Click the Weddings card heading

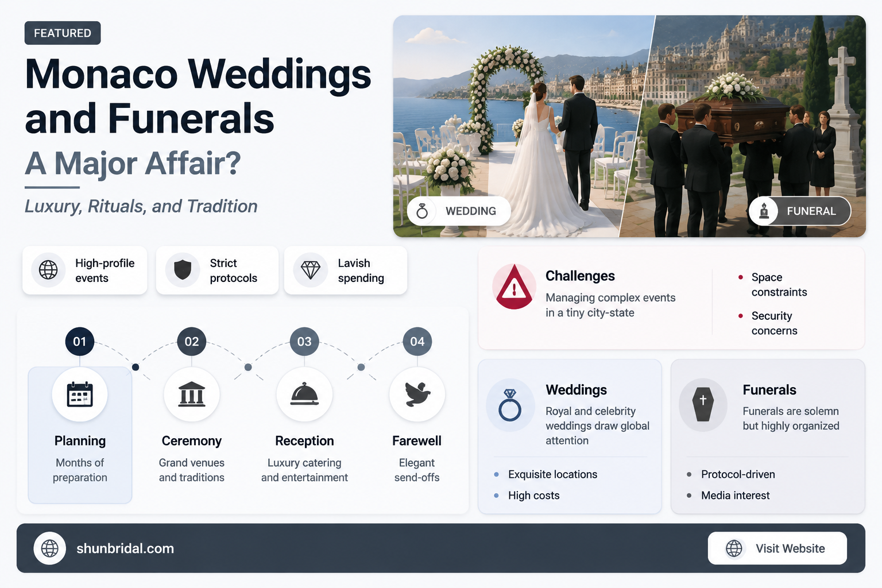[576, 390]
